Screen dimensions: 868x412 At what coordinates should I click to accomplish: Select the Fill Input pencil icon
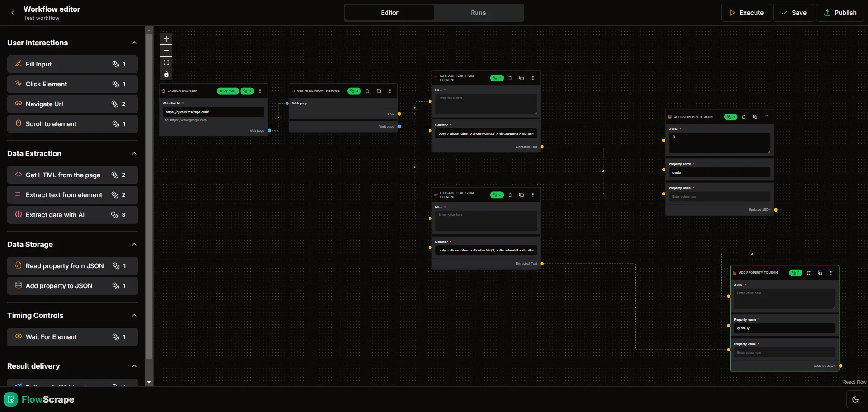pos(19,64)
